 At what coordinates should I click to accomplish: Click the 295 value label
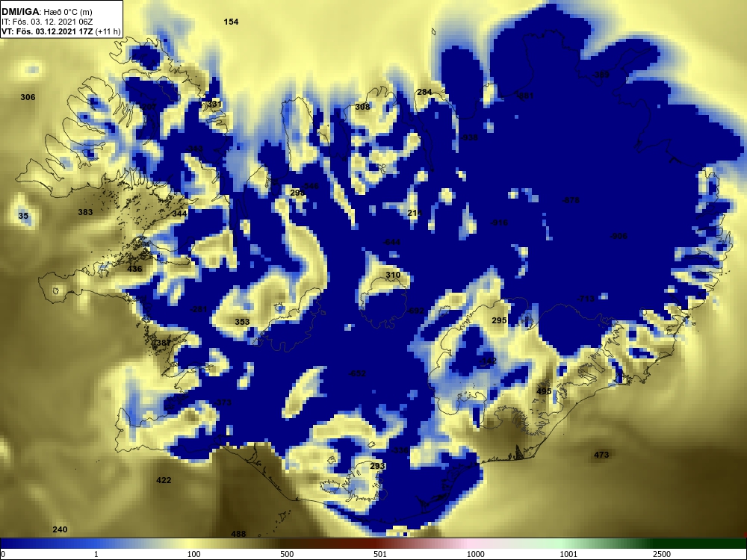tap(499, 320)
